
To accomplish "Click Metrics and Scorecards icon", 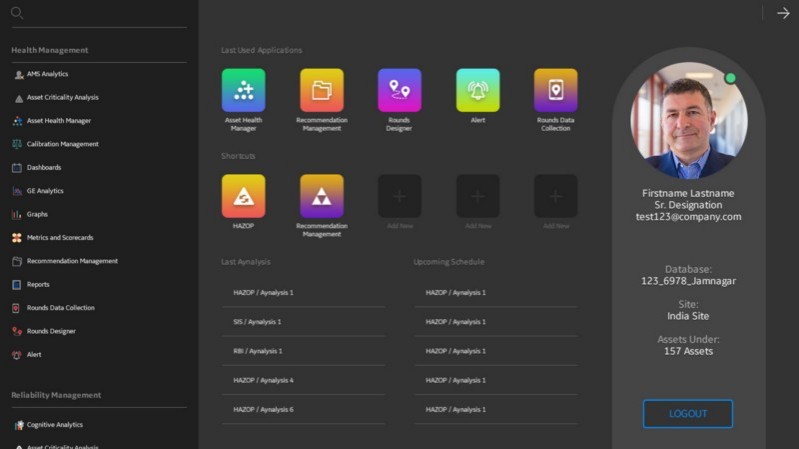I will click(17, 238).
